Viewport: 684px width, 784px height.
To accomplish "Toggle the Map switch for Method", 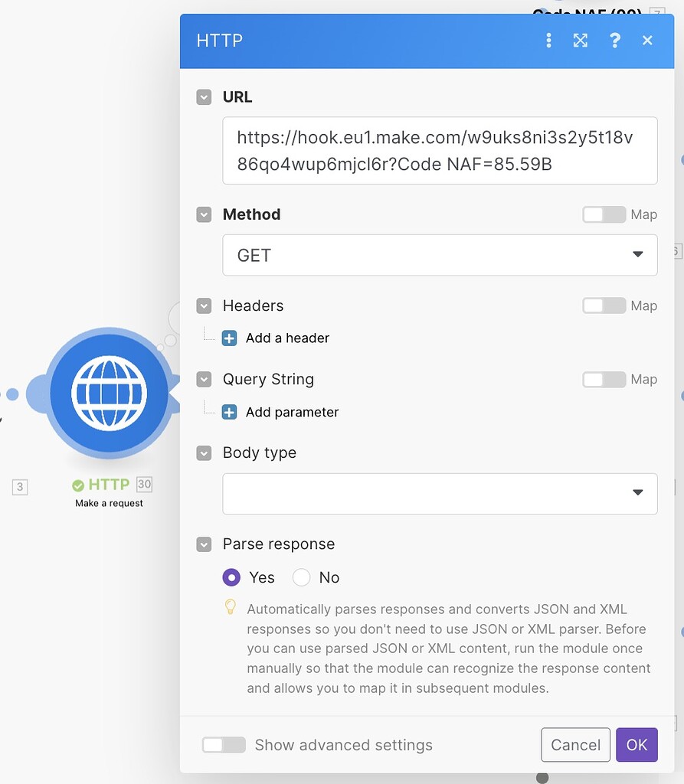I will 604,214.
